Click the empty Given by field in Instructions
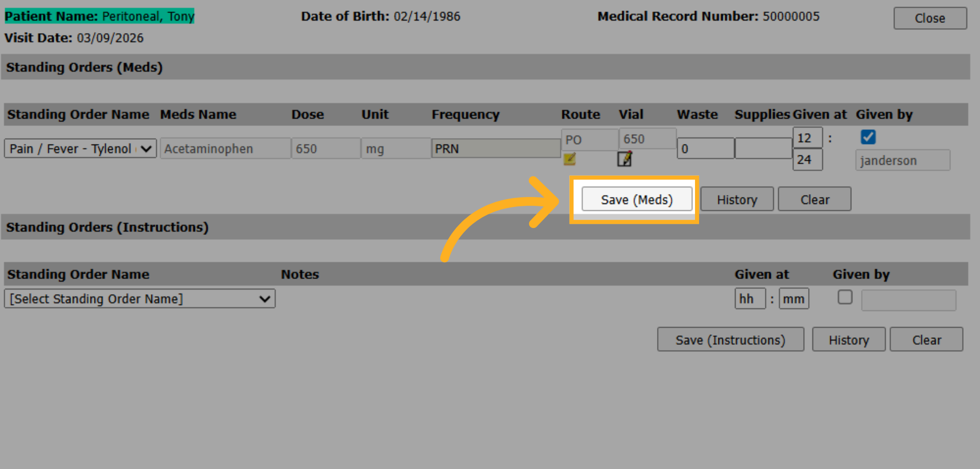980x469 pixels. tap(909, 300)
